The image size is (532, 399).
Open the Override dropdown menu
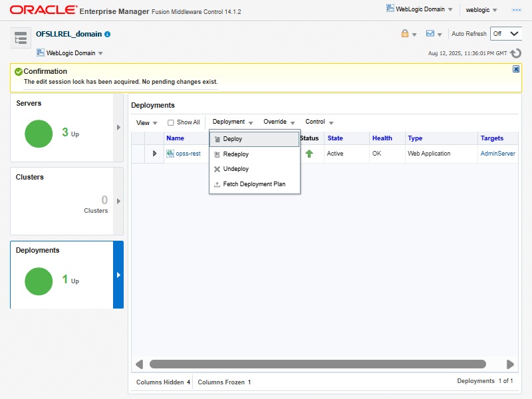[x=279, y=122]
